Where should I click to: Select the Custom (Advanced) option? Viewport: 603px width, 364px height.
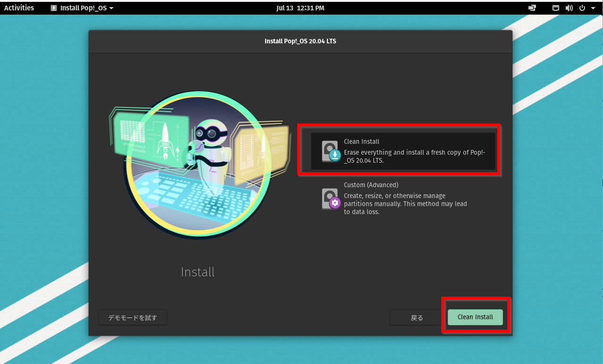click(x=403, y=199)
